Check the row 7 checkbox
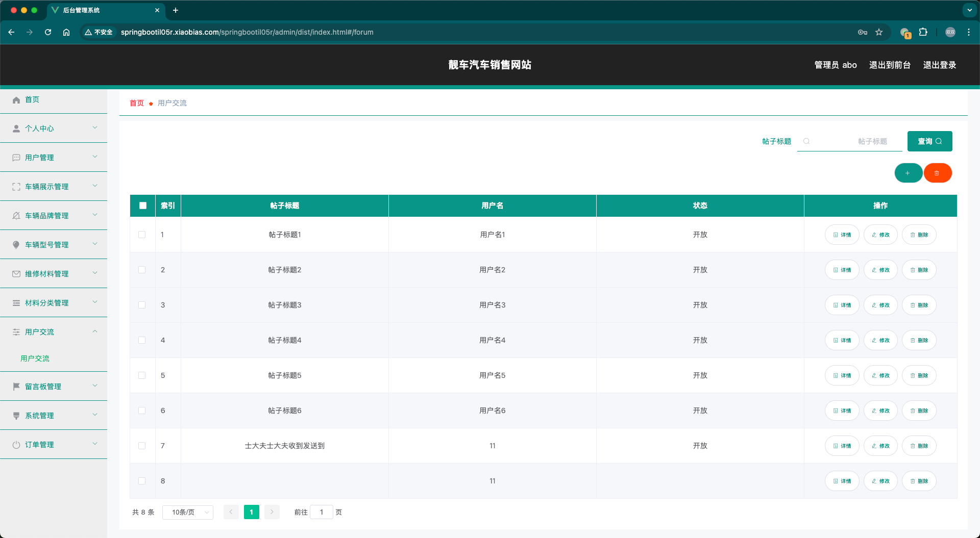 142,446
